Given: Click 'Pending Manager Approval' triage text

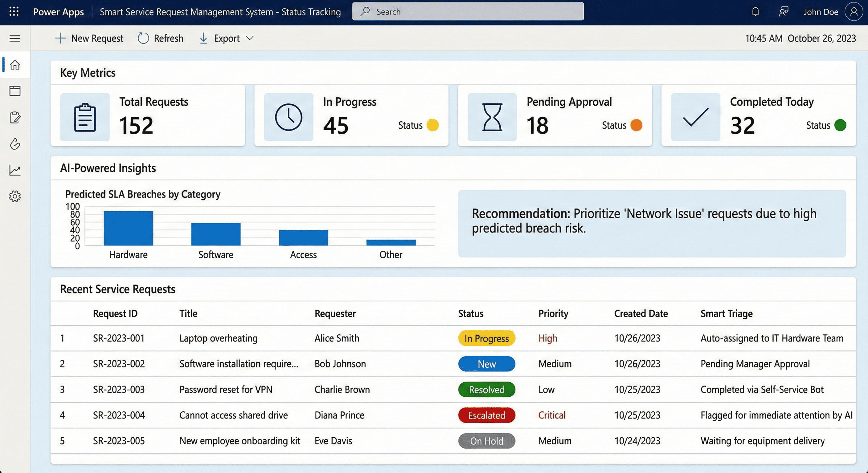Looking at the screenshot, I should coord(755,364).
